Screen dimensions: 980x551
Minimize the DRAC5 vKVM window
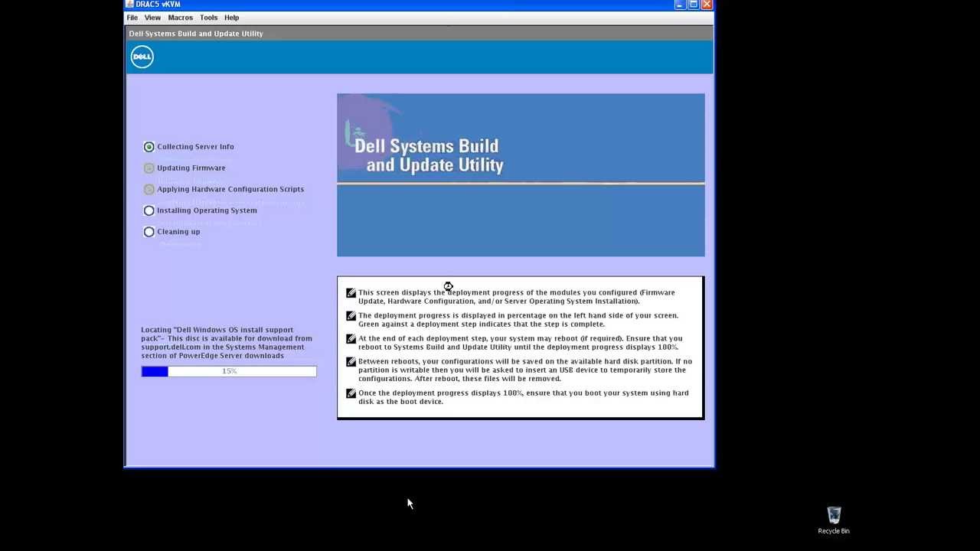[680, 4]
